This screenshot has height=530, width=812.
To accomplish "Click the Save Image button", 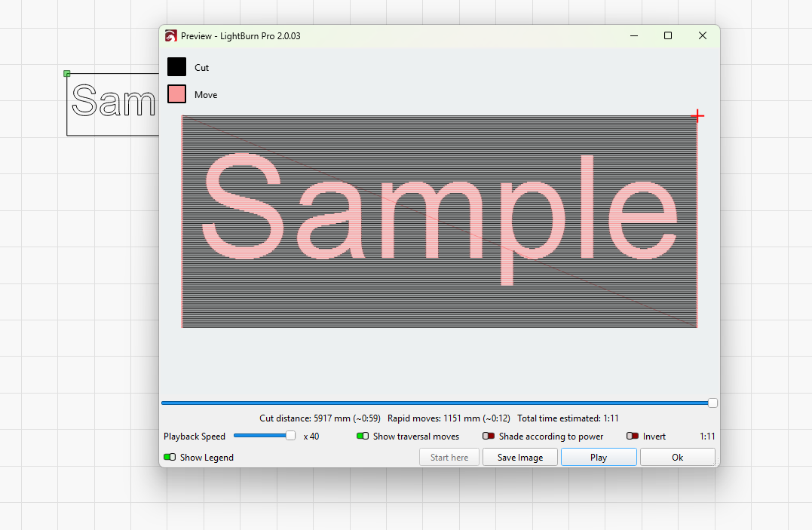I will [520, 458].
